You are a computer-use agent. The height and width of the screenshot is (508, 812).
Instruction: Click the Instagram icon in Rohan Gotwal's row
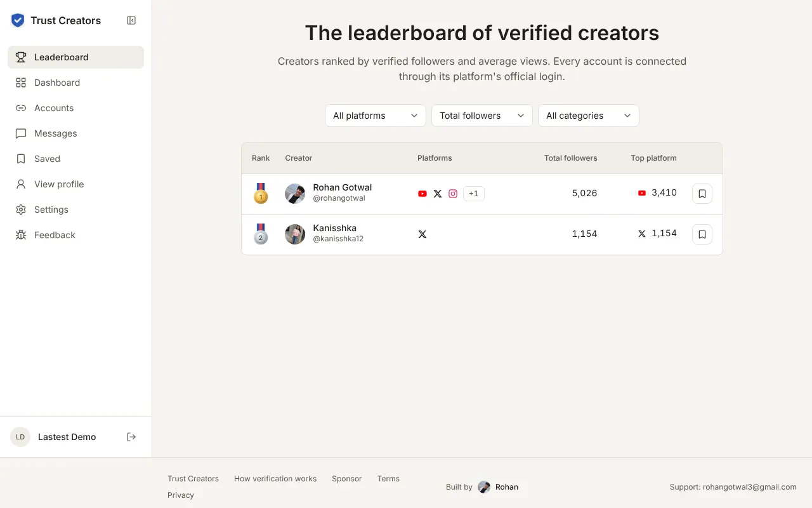point(453,194)
